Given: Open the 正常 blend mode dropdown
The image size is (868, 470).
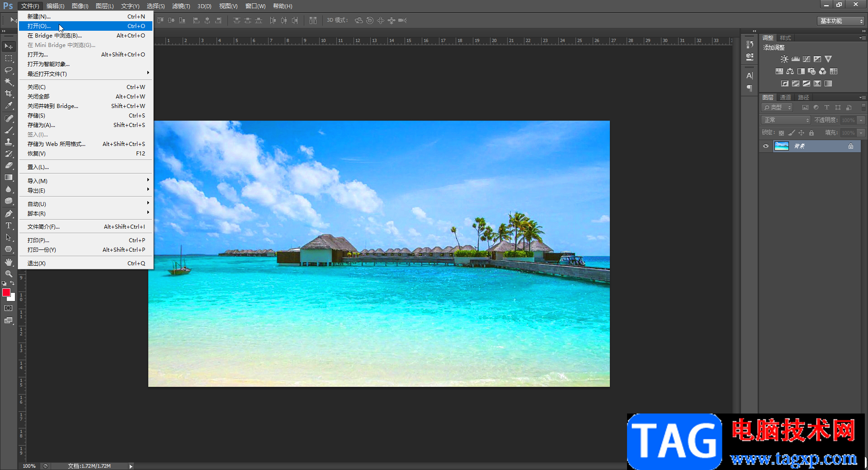Looking at the screenshot, I should 786,120.
